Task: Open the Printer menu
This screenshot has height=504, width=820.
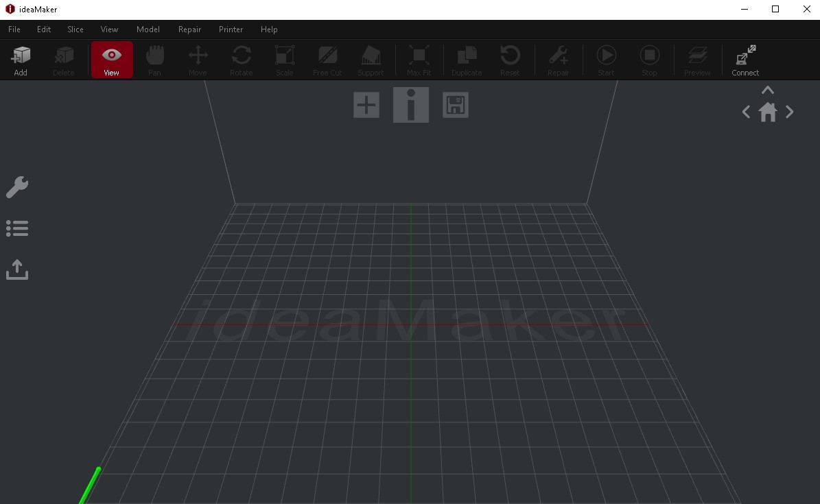Action: 231,29
